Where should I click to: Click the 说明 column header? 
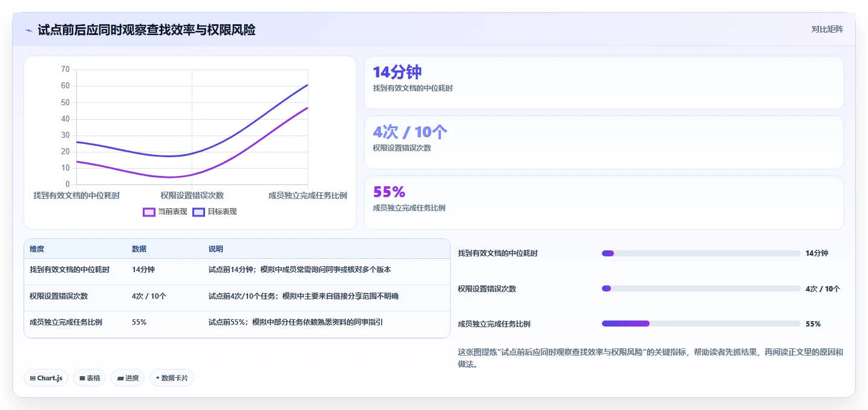216,249
